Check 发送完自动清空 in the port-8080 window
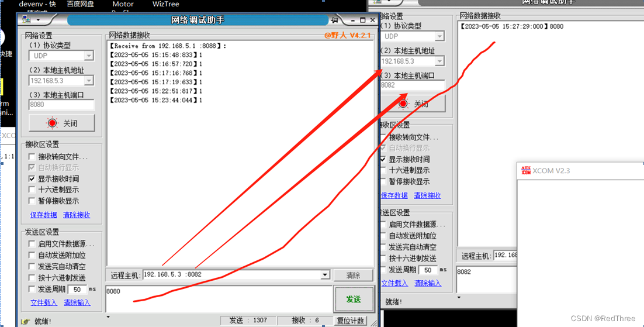Viewport: 644px width, 327px height. (x=32, y=267)
